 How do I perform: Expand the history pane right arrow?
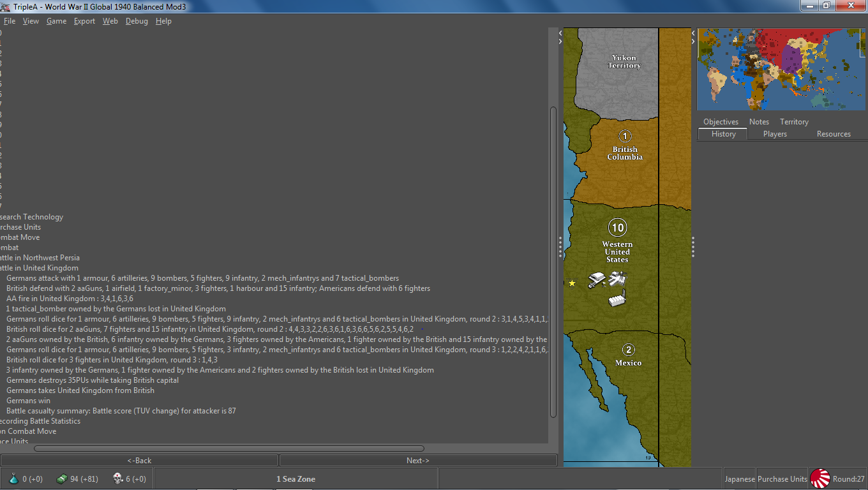pyautogui.click(x=560, y=41)
